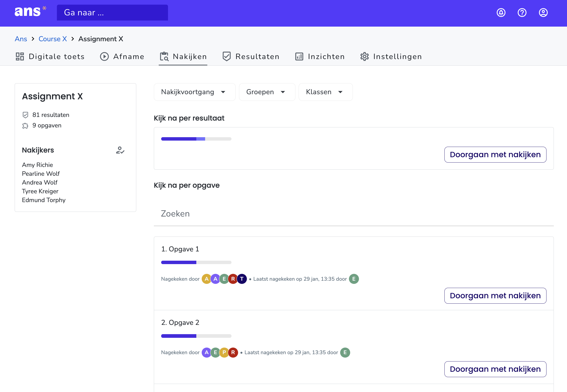
Task: Switch to the Afname tab
Action: coord(122,56)
